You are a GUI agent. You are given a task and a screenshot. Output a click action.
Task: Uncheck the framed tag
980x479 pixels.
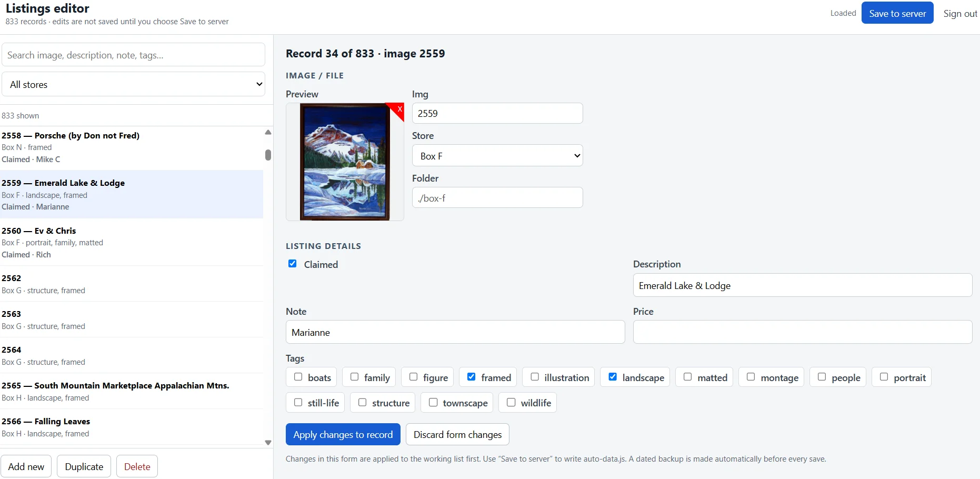tap(471, 377)
